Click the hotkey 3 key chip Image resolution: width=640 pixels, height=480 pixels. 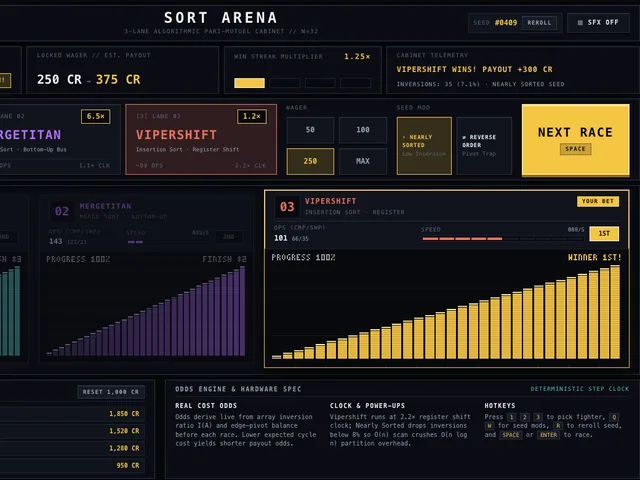click(x=538, y=417)
